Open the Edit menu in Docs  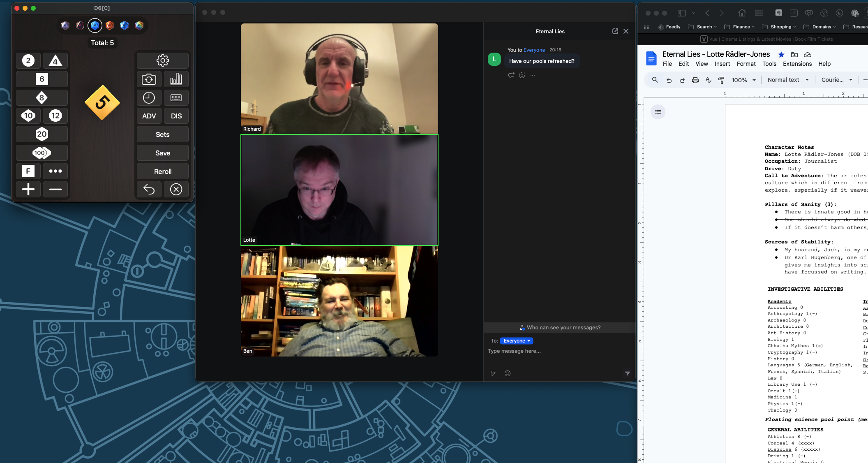click(683, 64)
